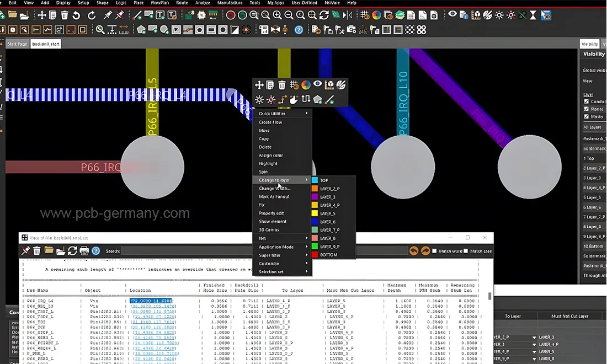Viewport: 607px width, 364px height.
Task: Click the eye icon in the top-right toolbar
Action: [452, 15]
